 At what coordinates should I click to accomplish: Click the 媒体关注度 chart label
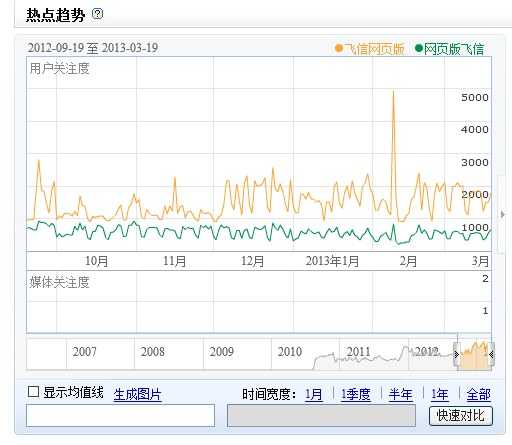(59, 282)
